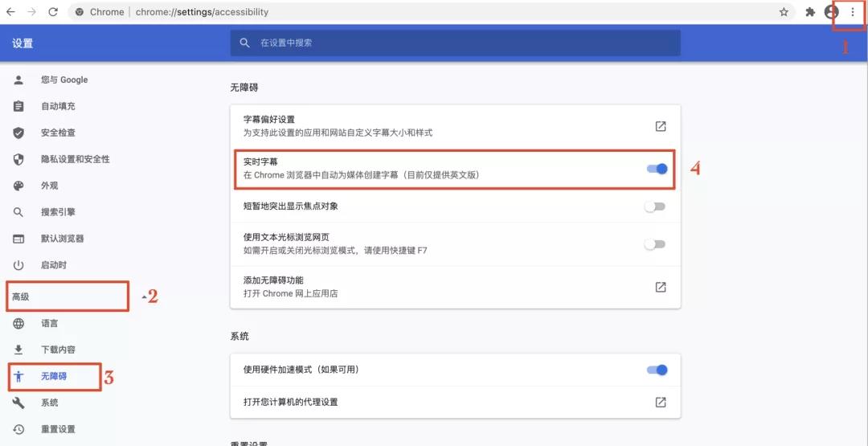
Task: Select 重置设置 in sidebar
Action: (58, 429)
